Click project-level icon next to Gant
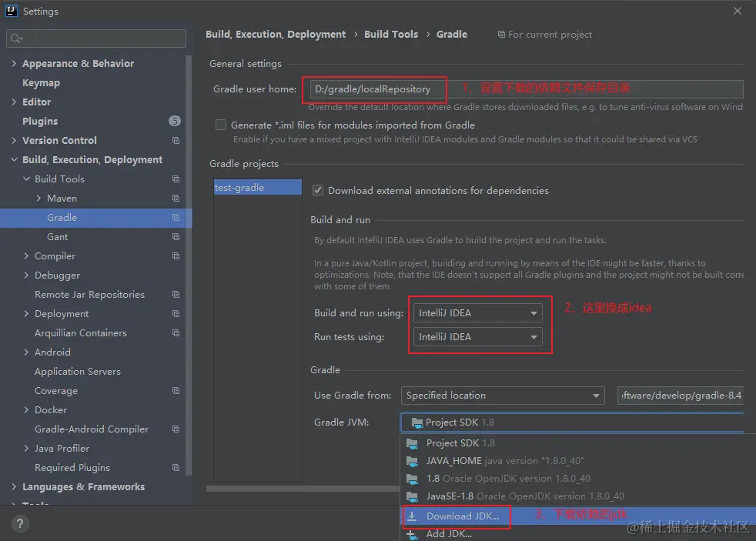 tap(176, 236)
